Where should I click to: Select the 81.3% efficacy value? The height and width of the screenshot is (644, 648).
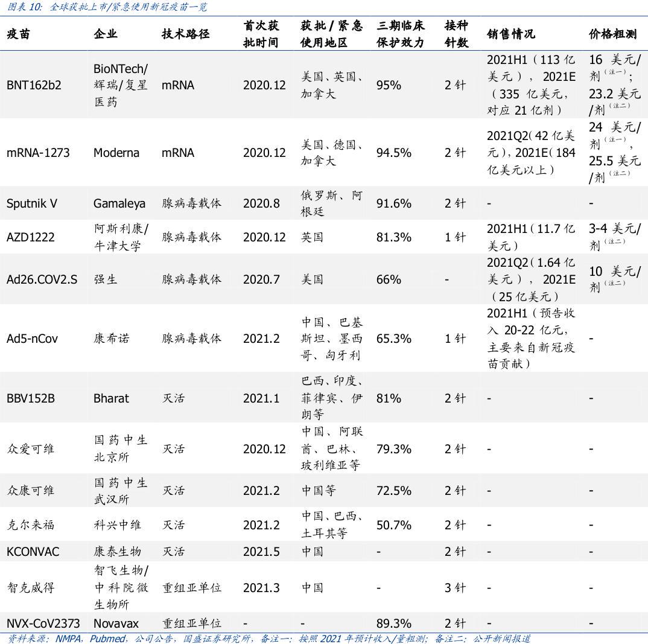click(394, 237)
